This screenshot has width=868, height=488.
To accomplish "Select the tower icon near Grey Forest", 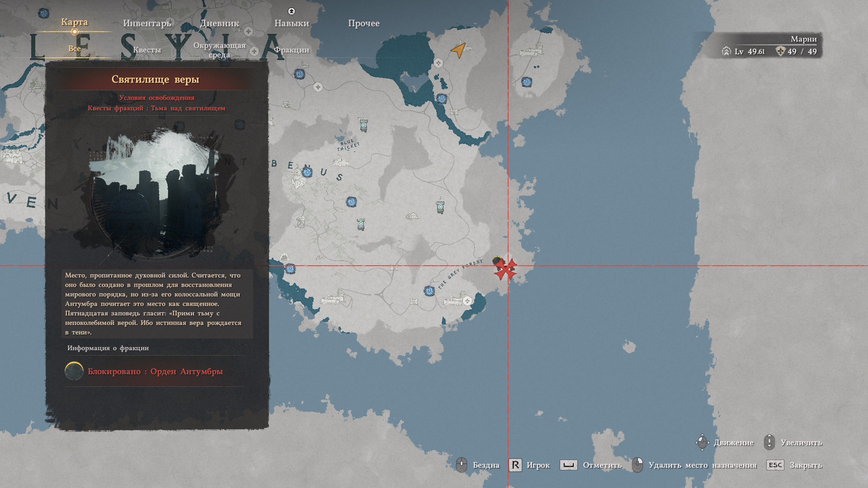I will tap(440, 207).
